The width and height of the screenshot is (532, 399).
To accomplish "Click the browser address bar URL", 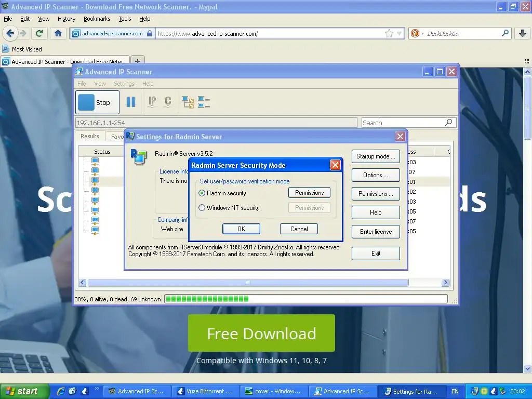I will 208,34.
